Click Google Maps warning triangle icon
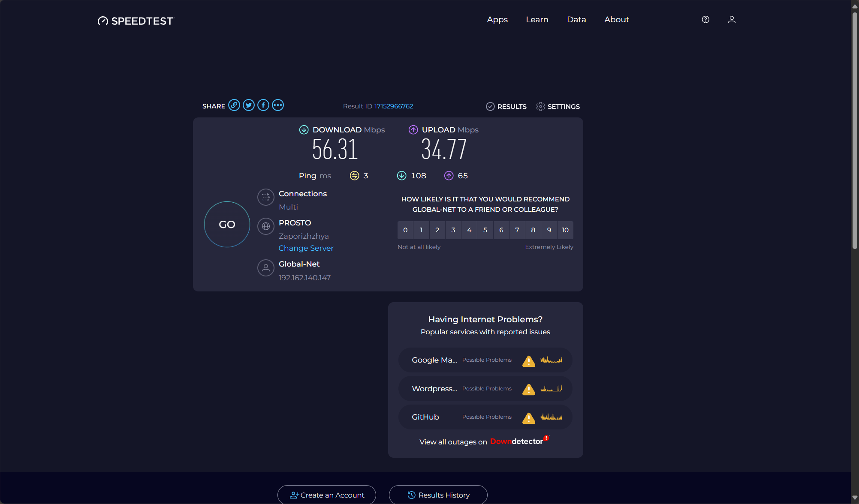This screenshot has height=504, width=859. click(x=529, y=361)
